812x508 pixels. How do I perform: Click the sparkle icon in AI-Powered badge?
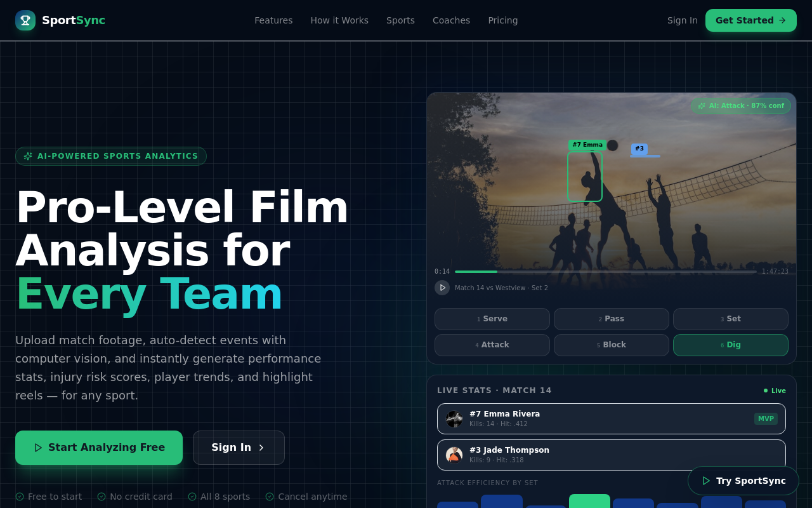point(28,156)
